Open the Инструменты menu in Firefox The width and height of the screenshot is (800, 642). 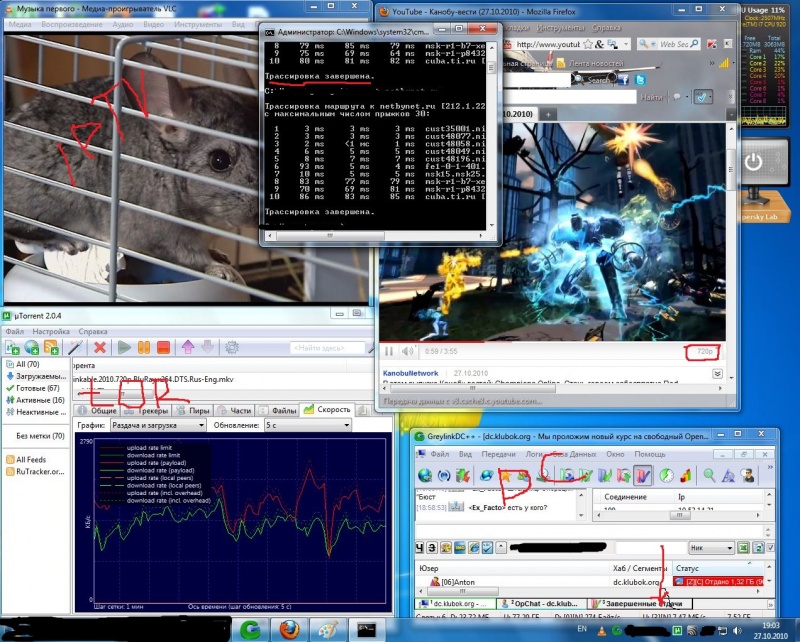point(561,28)
